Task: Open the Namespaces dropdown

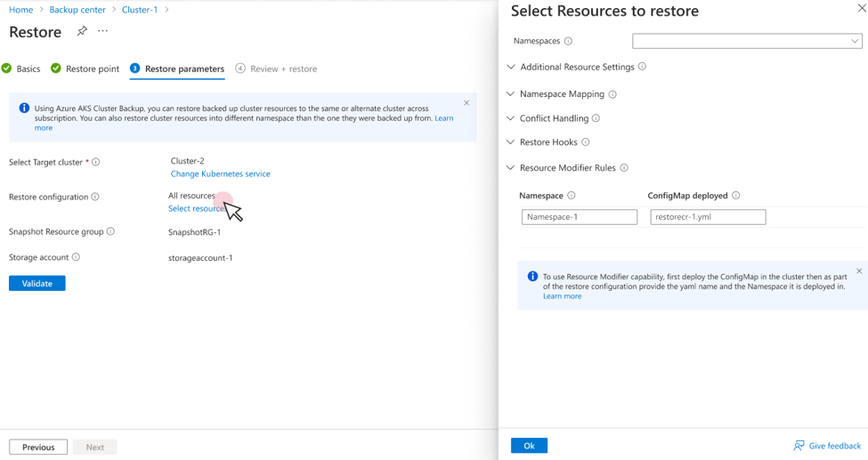Action: [x=746, y=41]
